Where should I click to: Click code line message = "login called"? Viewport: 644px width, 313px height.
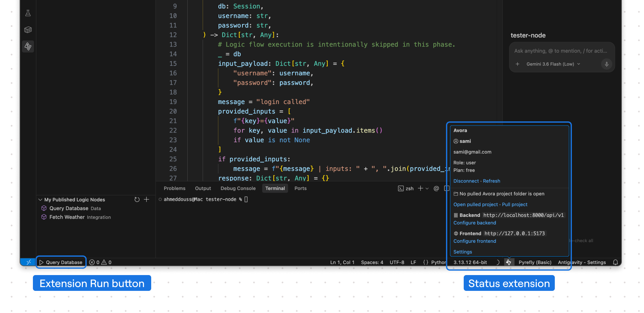point(264,102)
